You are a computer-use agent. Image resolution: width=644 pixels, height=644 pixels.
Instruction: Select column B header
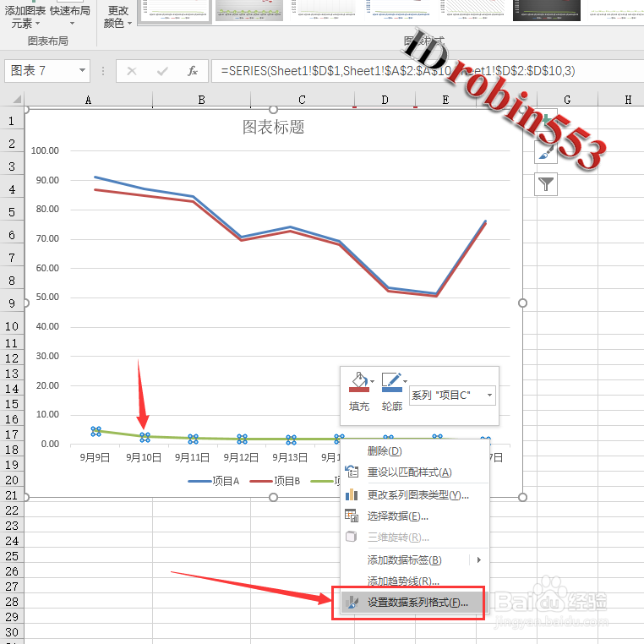coord(201,100)
